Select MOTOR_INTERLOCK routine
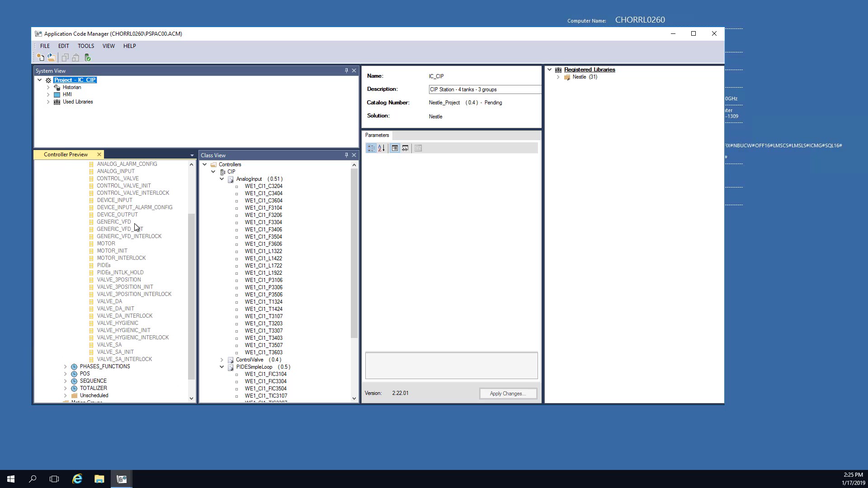The image size is (868, 488). (x=121, y=258)
